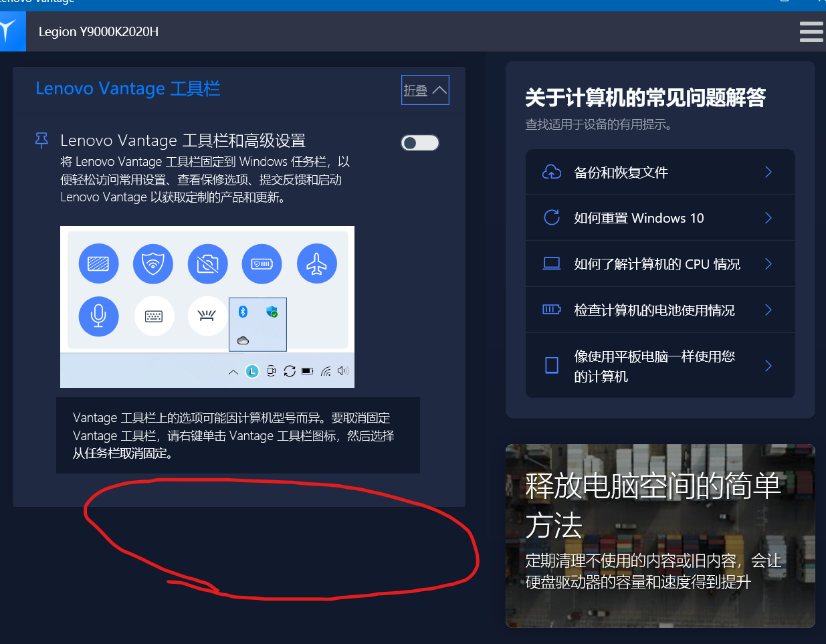826x644 pixels.
Task: Click the microphone icon in preview
Action: (x=98, y=316)
